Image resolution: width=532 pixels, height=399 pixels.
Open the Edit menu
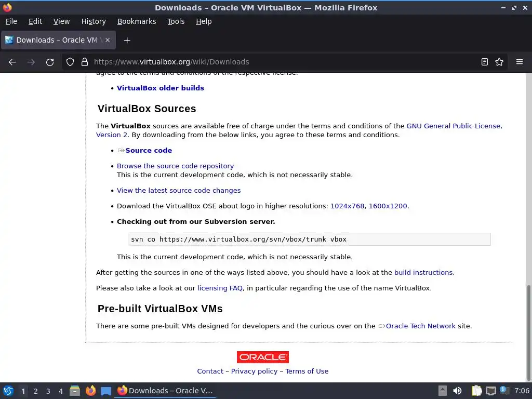tap(35, 21)
